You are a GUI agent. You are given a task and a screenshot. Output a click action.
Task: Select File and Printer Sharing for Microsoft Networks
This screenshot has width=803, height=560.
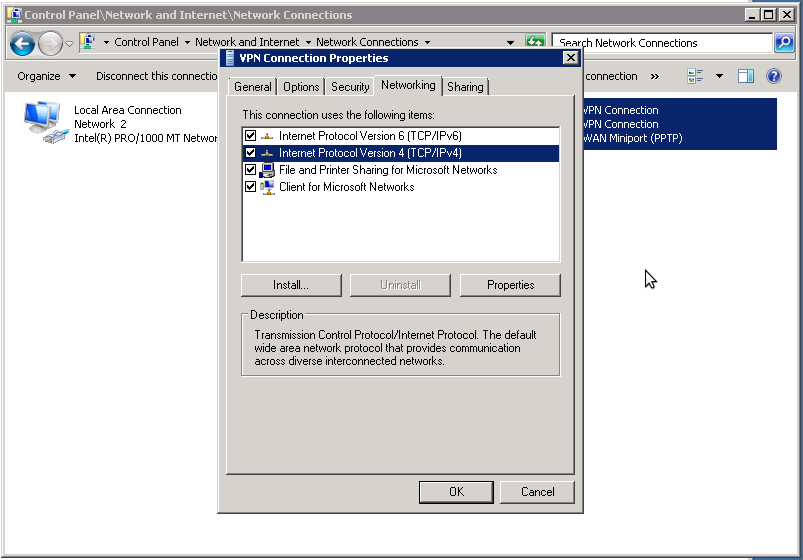[x=400, y=170]
